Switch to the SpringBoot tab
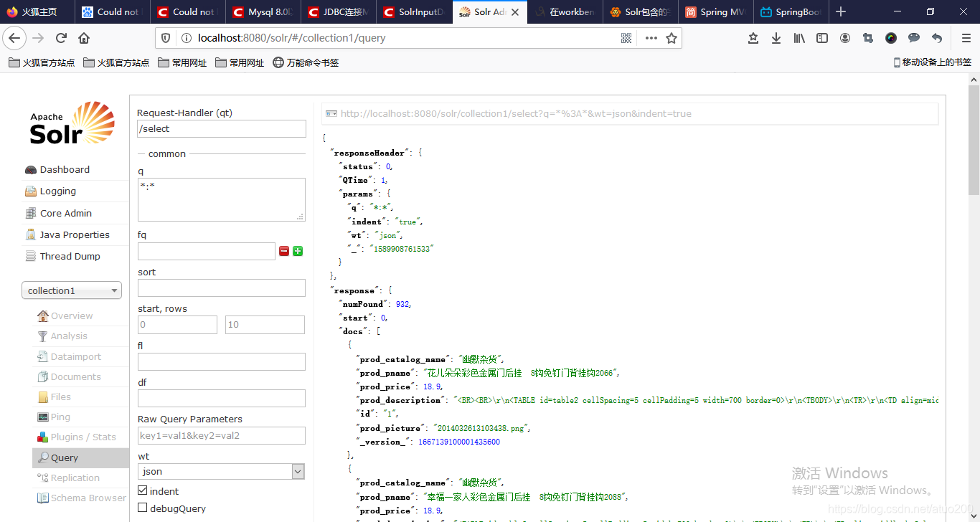This screenshot has height=522, width=980. pyautogui.click(x=791, y=11)
